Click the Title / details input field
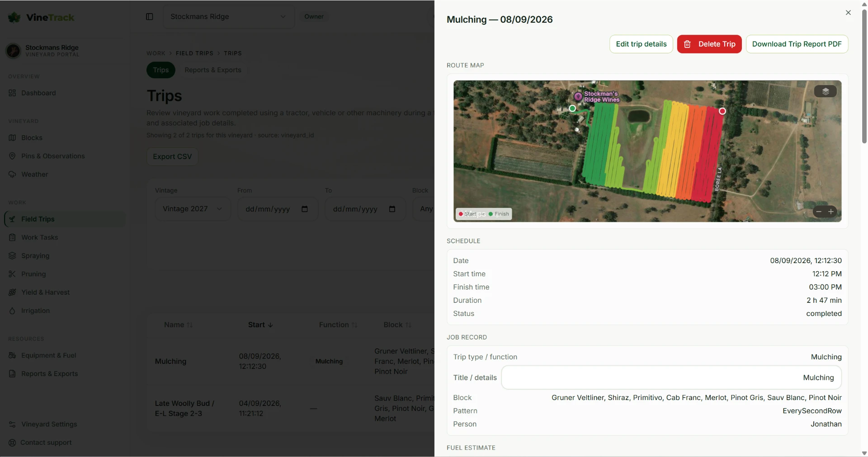Image resolution: width=868 pixels, height=457 pixels. click(x=671, y=378)
